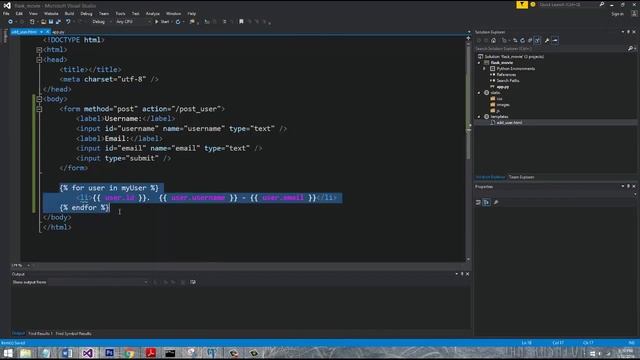
Task: Open Microsoft Word from the taskbar
Action: point(67,353)
